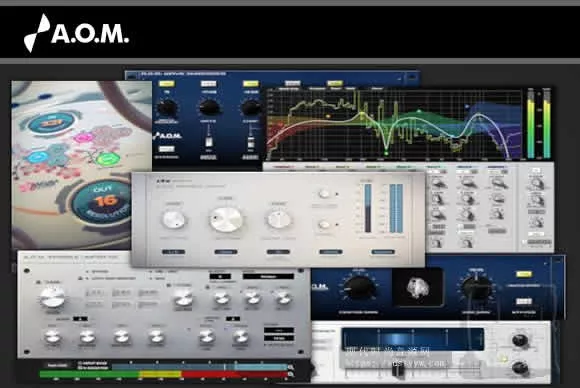The image size is (580, 388).
Task: Click the left black knob on the lower blue plugin
Action: (x=360, y=288)
